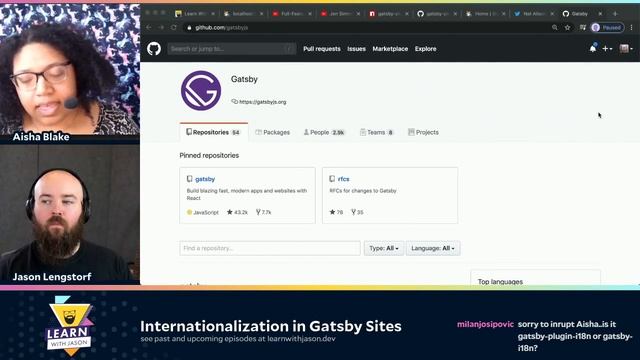640x360 pixels.
Task: Open the pinned rfcs repository
Action: pyautogui.click(x=343, y=179)
